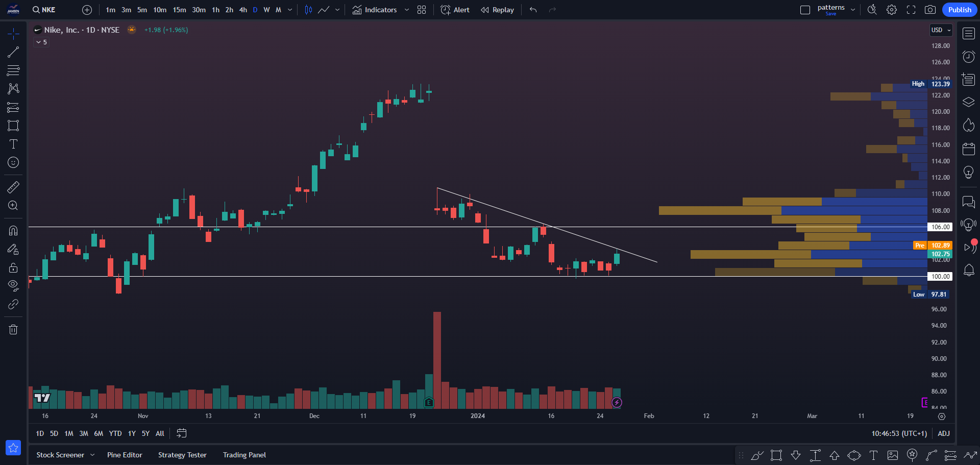Set the date range to 3M
980x465 pixels.
click(84, 433)
